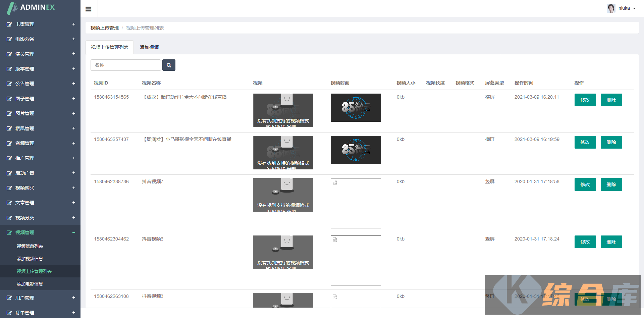Click 视频名称 column header

pos(151,83)
